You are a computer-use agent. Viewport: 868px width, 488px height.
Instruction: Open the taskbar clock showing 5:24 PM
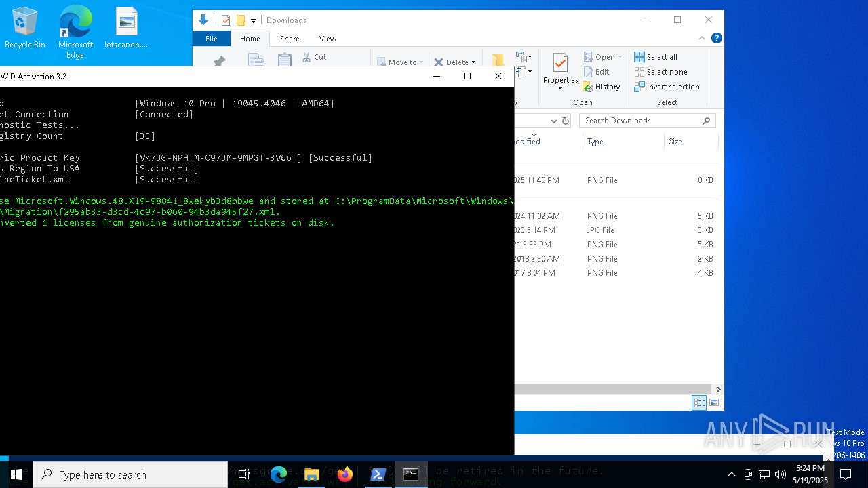[x=810, y=474]
